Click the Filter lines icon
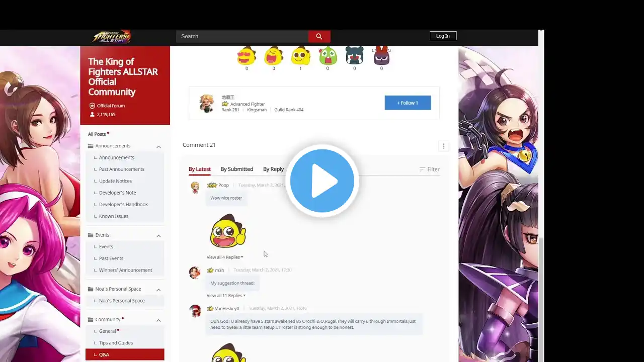Screen dimensions: 644x362 [x=422, y=169]
